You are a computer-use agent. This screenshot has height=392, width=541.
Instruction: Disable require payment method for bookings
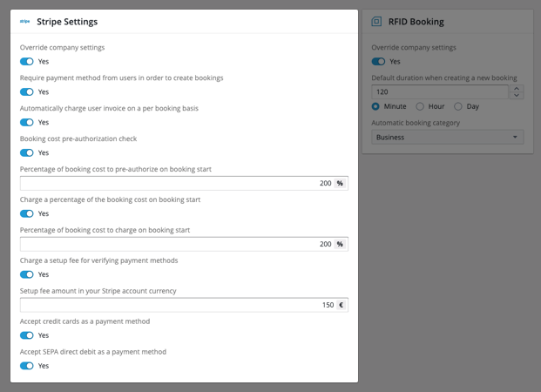coord(27,92)
